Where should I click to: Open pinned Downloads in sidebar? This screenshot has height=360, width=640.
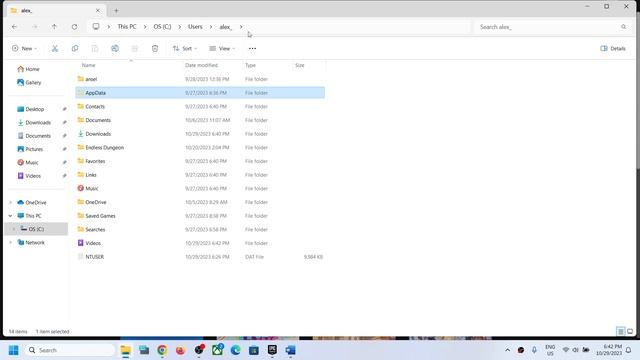(x=38, y=122)
